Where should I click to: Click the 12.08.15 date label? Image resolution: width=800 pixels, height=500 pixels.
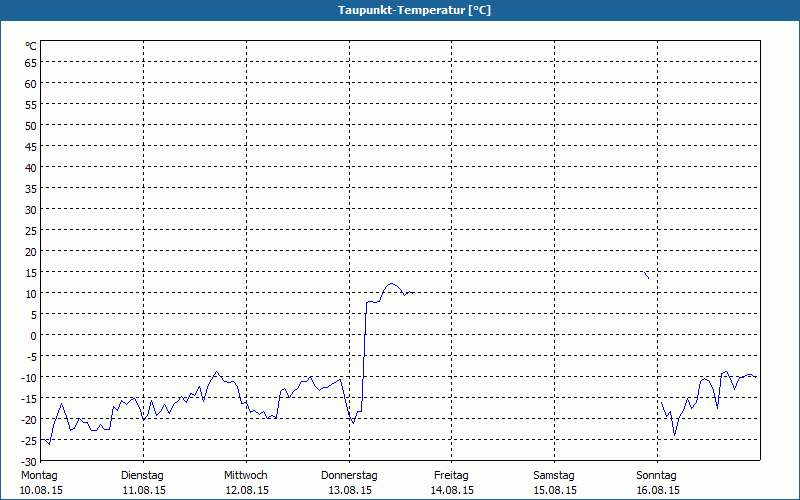coord(247,490)
